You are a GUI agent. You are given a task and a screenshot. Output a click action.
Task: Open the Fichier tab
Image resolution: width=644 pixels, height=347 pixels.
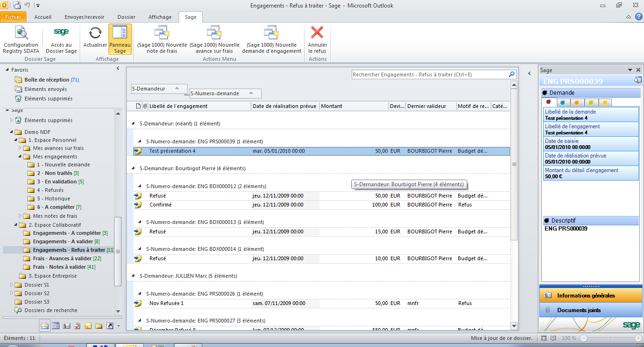pyautogui.click(x=13, y=17)
